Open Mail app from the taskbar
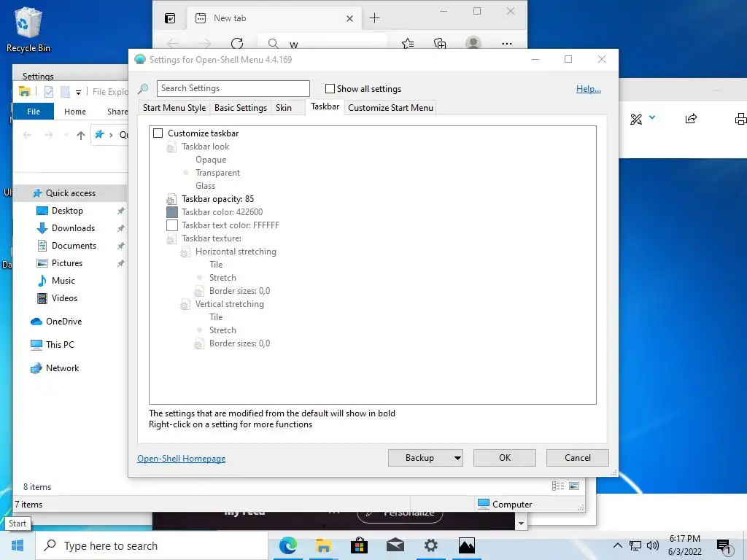Screen dimensions: 747x560 (395, 545)
